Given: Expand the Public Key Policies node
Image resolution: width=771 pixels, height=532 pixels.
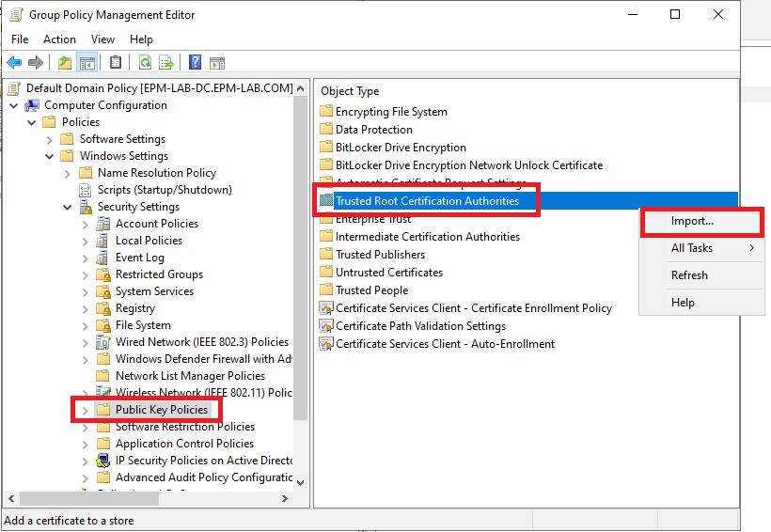Looking at the screenshot, I should pyautogui.click(x=86, y=410).
